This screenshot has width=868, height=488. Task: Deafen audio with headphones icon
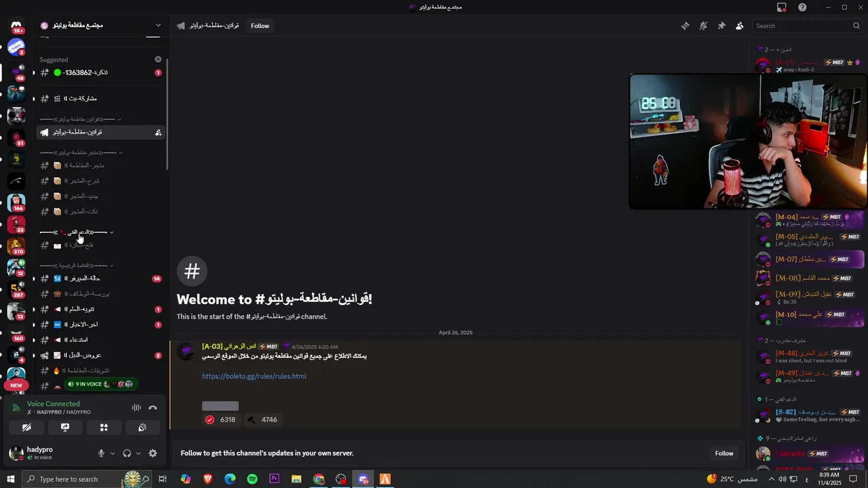[127, 453]
